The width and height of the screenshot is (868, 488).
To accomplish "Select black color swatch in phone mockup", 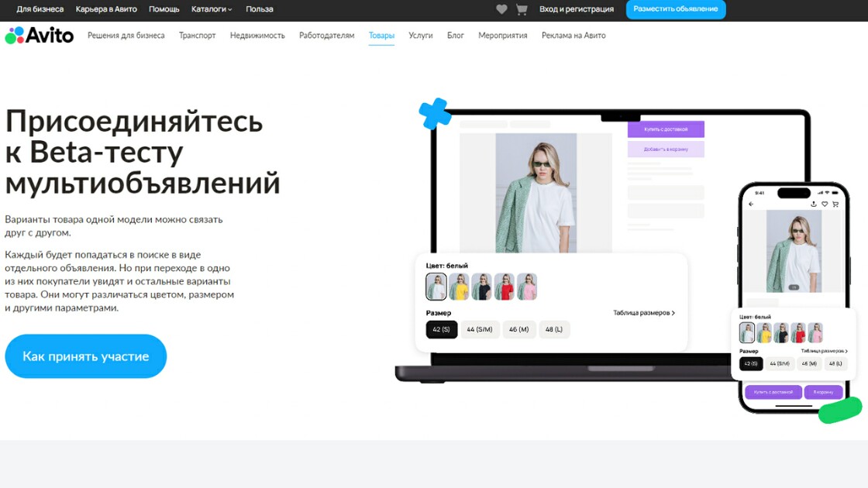I will (x=781, y=332).
